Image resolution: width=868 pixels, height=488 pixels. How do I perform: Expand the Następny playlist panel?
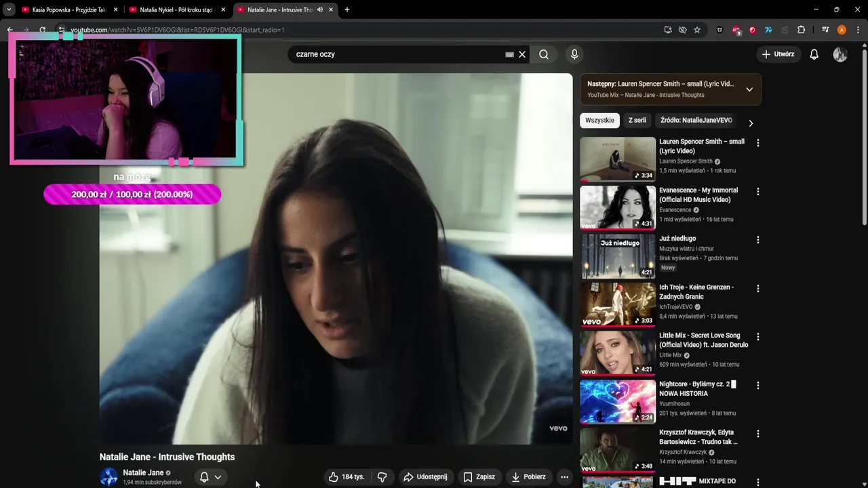point(749,89)
